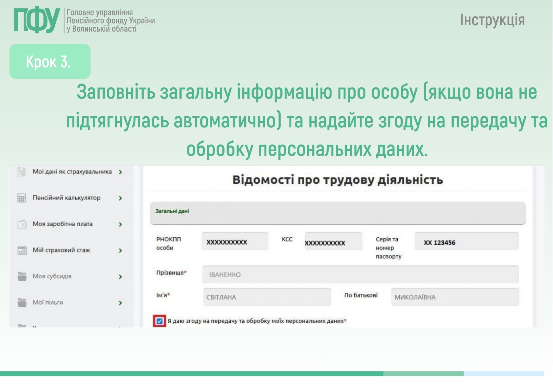The height and width of the screenshot is (392, 553).
Task: Click the calculator icon for Пенсійний калькулятор
Action: [x=21, y=198]
